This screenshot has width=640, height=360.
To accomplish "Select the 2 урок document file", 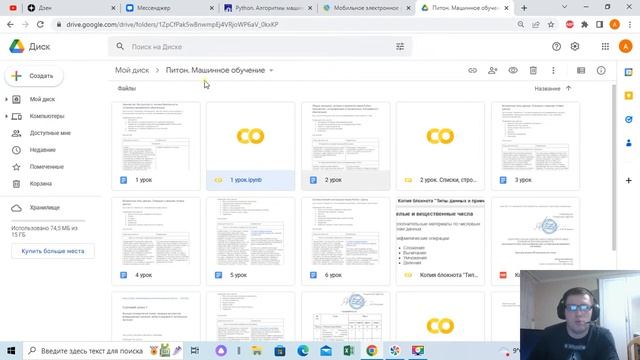I will [346, 146].
